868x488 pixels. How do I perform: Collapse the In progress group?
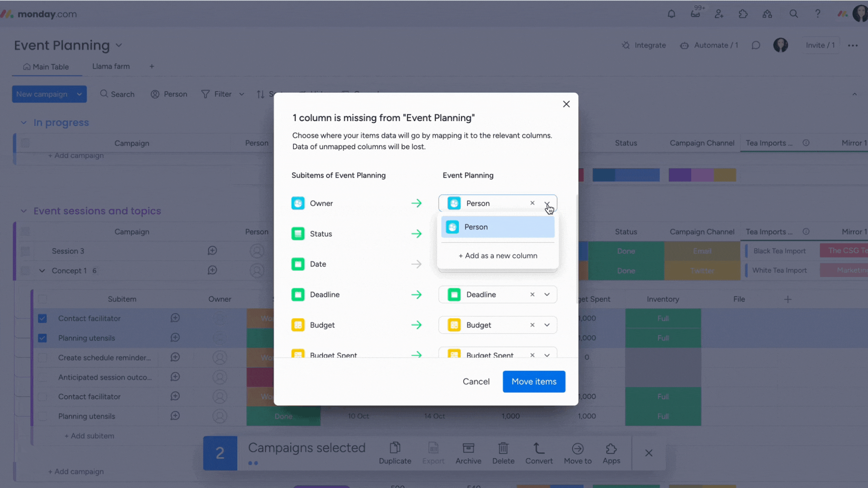tap(24, 122)
